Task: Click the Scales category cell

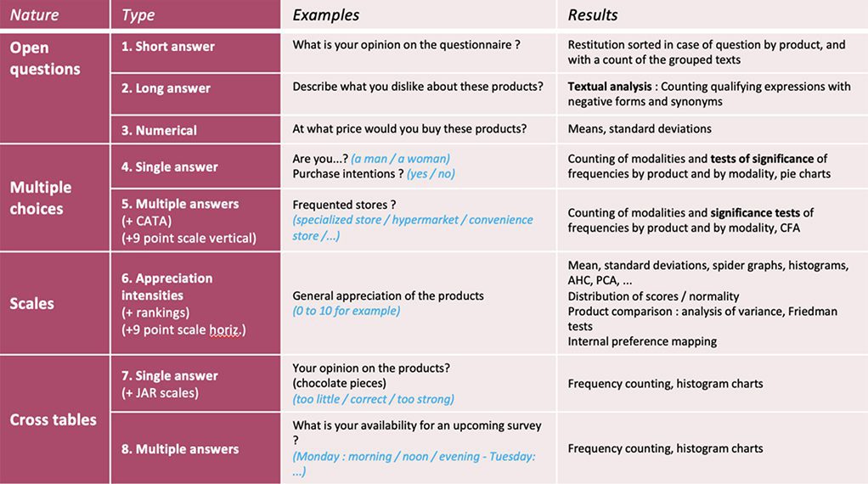Action: pos(54,303)
